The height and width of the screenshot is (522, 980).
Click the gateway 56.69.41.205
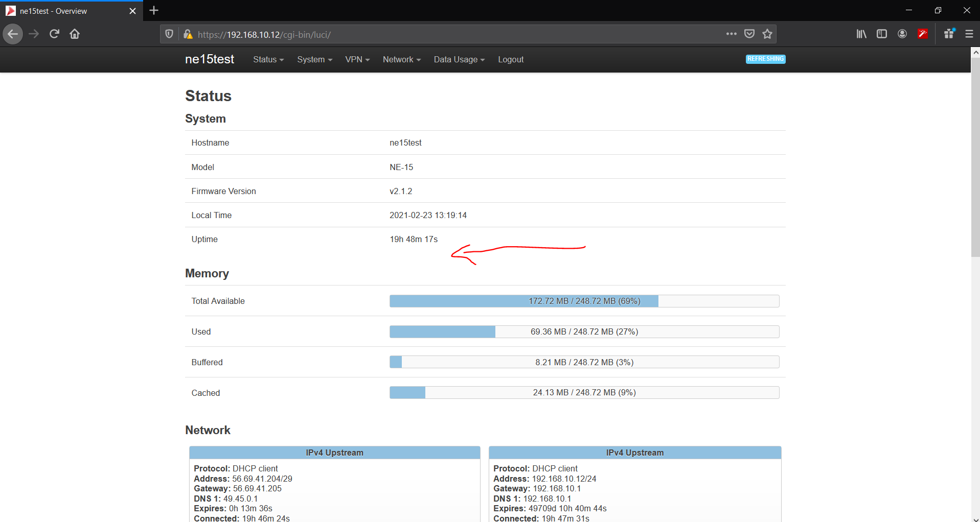click(x=257, y=488)
